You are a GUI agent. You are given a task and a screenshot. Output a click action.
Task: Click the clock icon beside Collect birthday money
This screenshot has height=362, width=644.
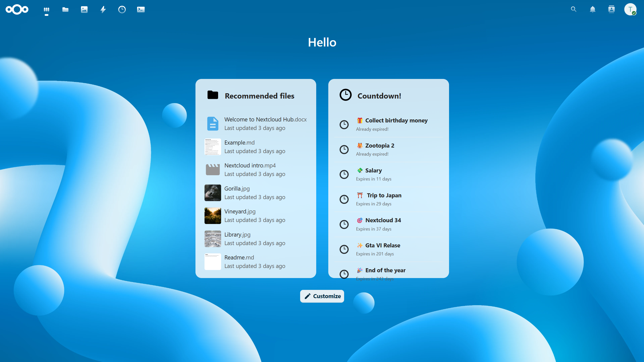coord(344,125)
